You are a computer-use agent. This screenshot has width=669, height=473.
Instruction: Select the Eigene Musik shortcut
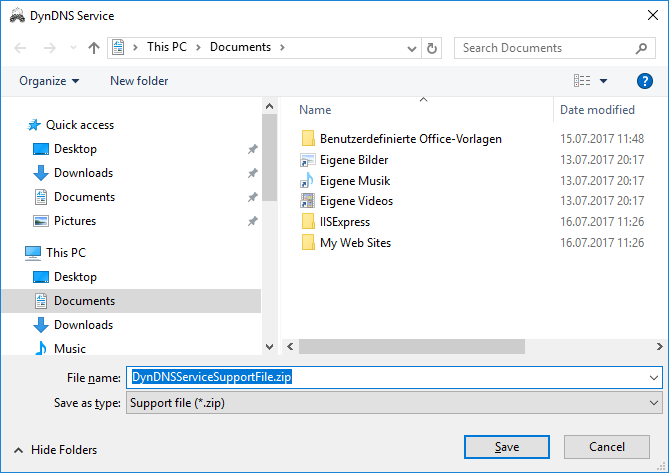coord(355,181)
